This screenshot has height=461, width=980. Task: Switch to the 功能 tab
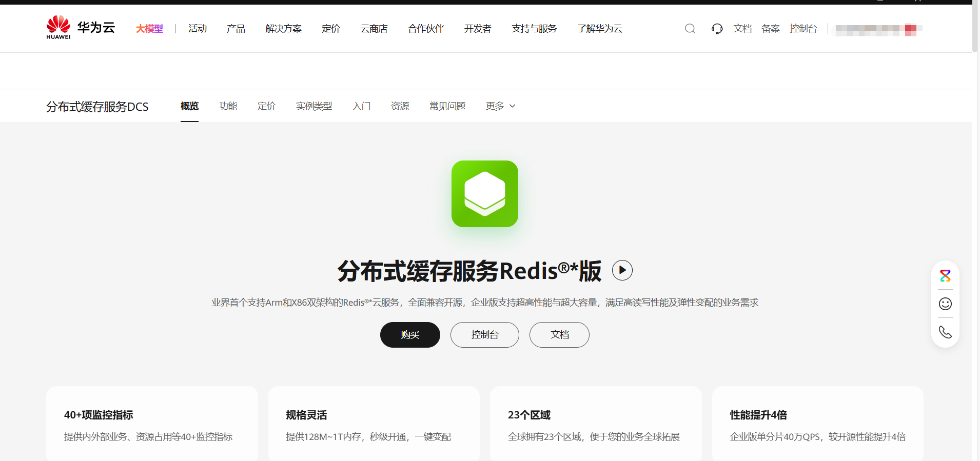228,106
